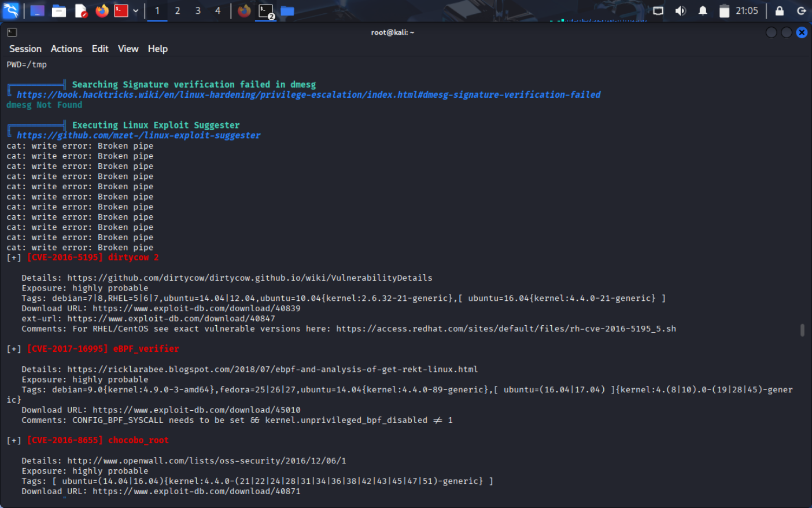Switch to workspace 1

click(x=157, y=10)
